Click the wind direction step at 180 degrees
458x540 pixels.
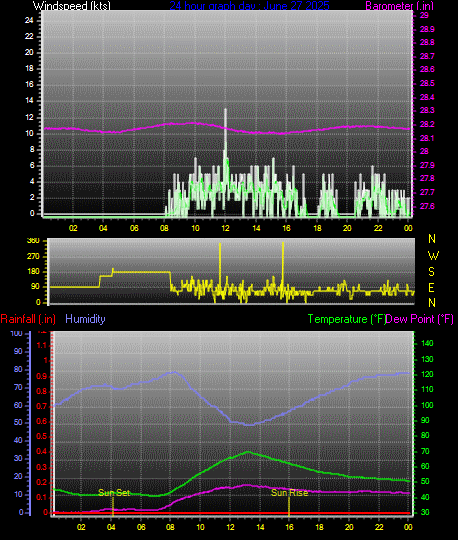point(142,272)
